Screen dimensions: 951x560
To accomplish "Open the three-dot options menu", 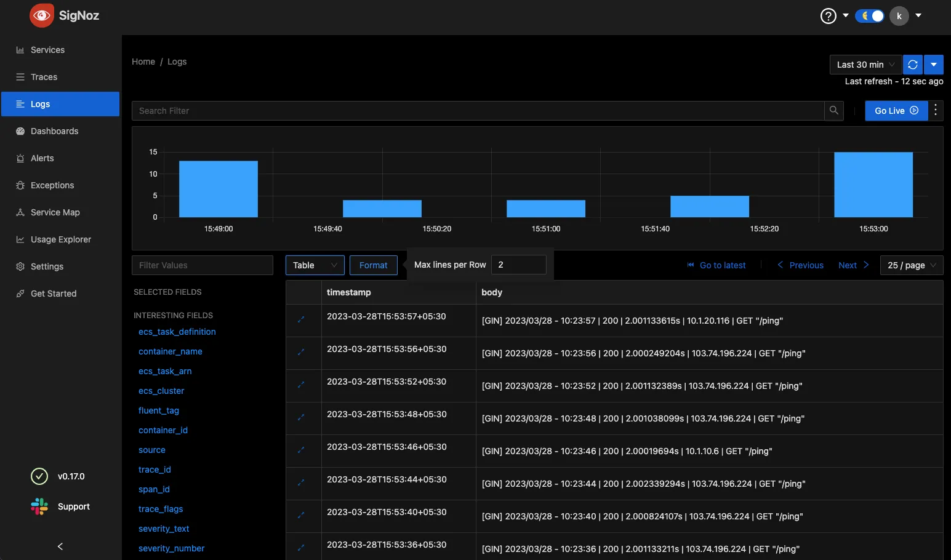I will click(936, 111).
